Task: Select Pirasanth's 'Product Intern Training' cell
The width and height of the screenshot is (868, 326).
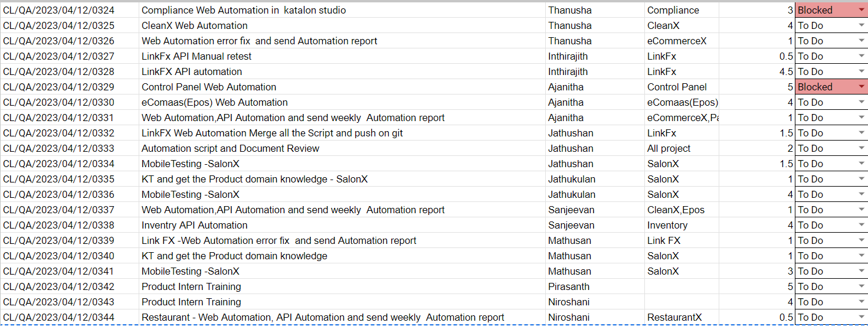Action: 342,286
